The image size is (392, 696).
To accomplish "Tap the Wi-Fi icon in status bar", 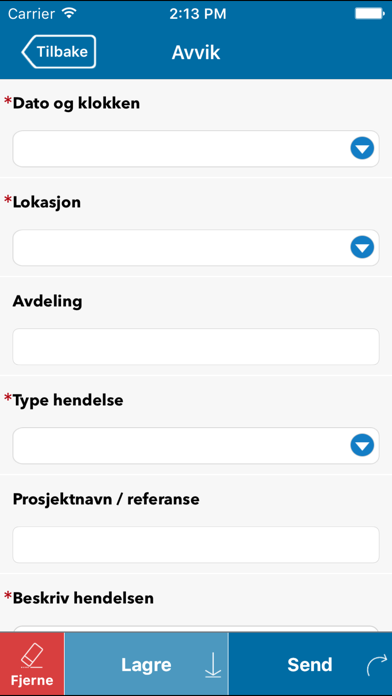I will point(69,13).
